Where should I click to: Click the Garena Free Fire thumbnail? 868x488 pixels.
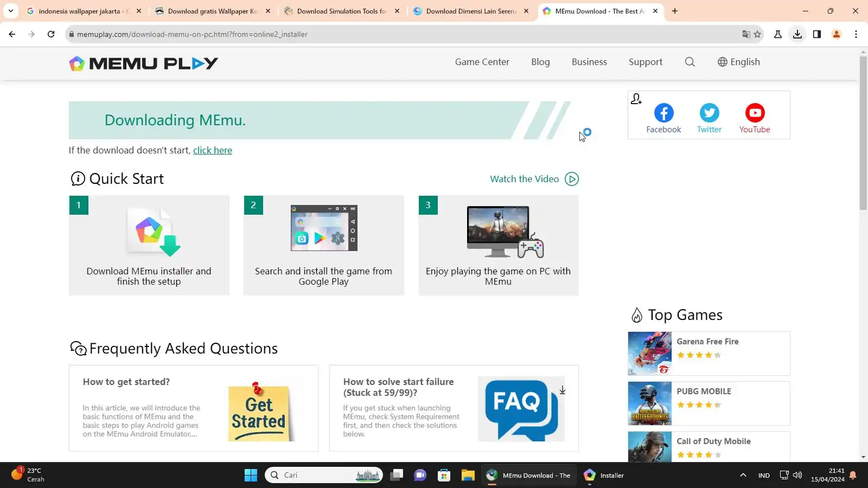[649, 354]
